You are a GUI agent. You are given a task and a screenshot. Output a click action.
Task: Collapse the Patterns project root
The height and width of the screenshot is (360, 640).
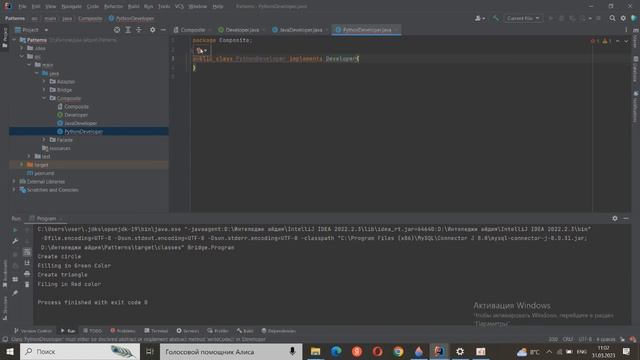pyautogui.click(x=14, y=40)
